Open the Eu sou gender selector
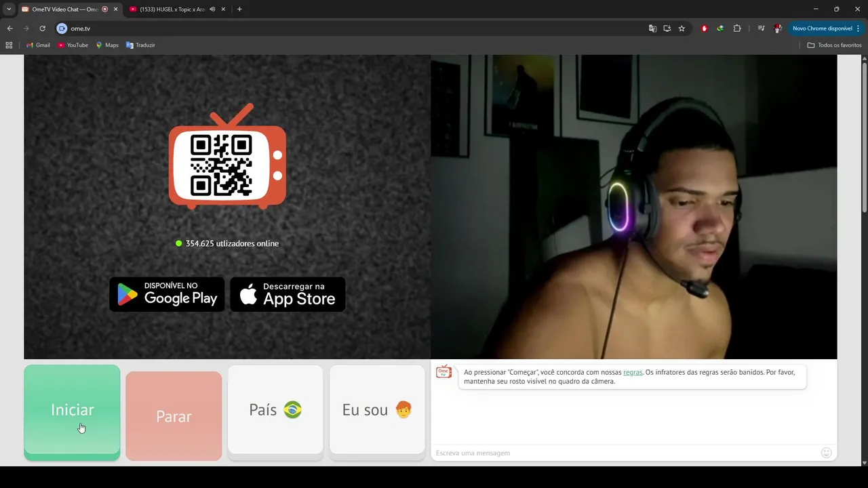This screenshot has width=868, height=488. point(377,410)
